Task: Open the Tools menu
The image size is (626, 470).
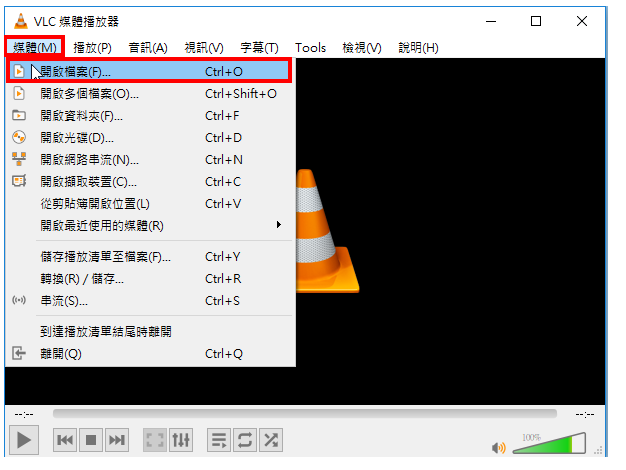Action: tap(310, 48)
